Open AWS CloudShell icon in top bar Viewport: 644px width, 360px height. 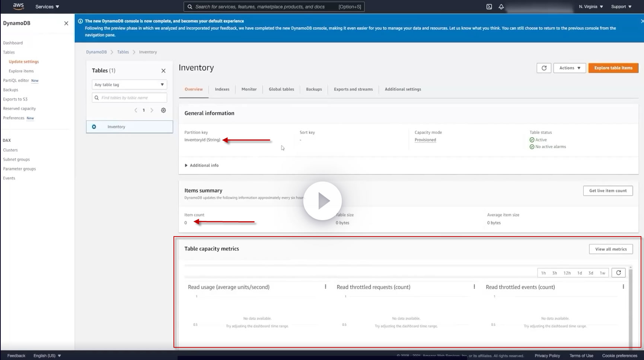(489, 7)
